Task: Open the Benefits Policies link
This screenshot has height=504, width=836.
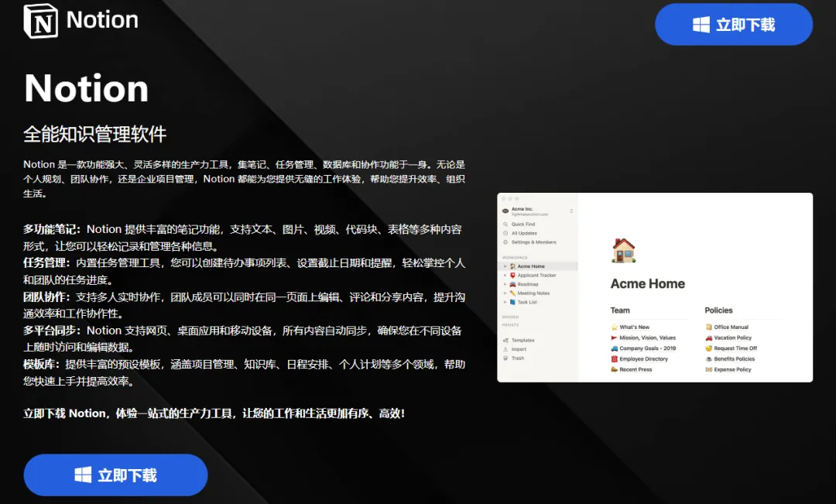Action: click(x=730, y=359)
